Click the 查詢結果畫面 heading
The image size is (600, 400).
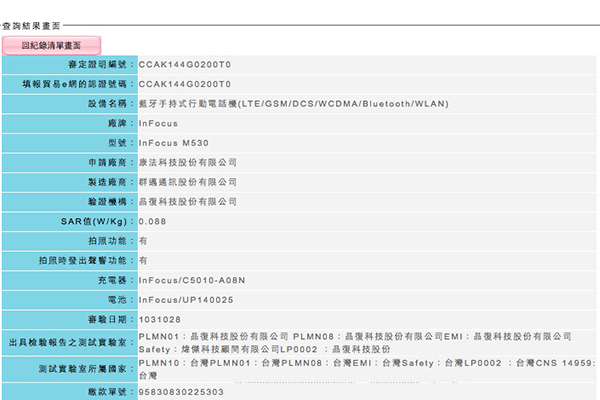click(31, 26)
